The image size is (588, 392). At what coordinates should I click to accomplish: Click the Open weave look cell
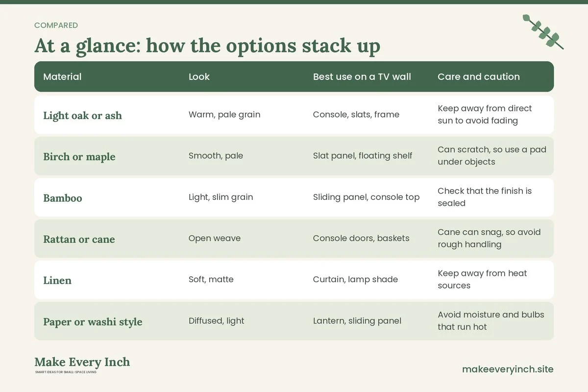(215, 238)
